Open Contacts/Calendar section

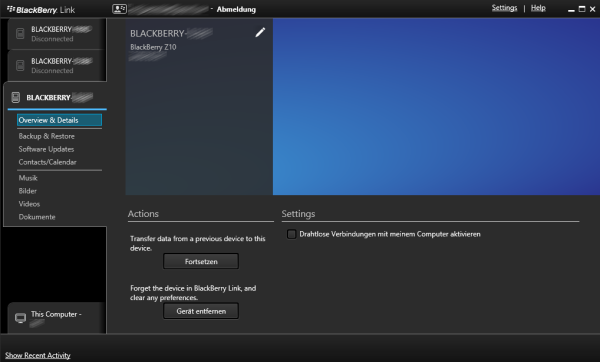coord(47,162)
